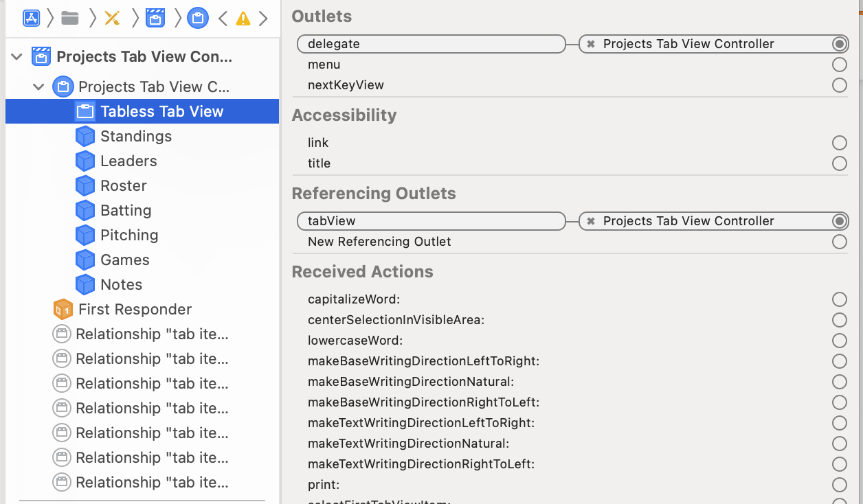The image size is (863, 504).
Task: Click the blue cube icon beside Games
Action: tap(85, 260)
